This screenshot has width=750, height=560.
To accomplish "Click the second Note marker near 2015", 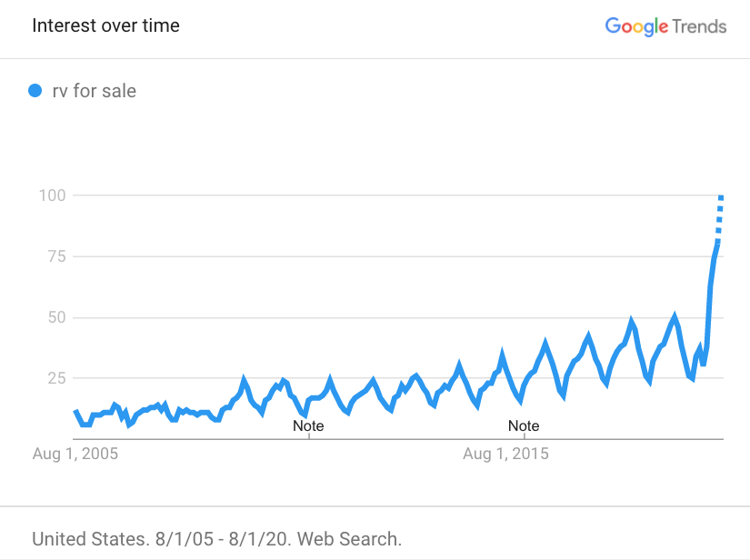I will click(x=524, y=425).
